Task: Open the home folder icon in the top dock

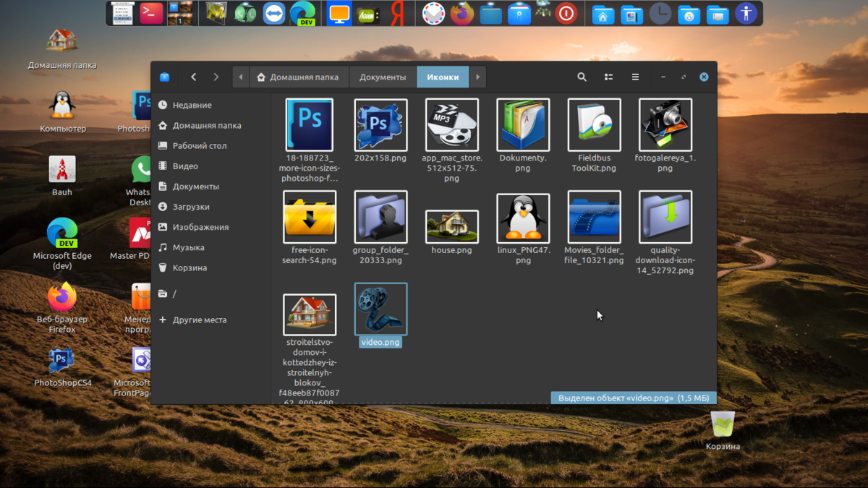Action: [602, 13]
